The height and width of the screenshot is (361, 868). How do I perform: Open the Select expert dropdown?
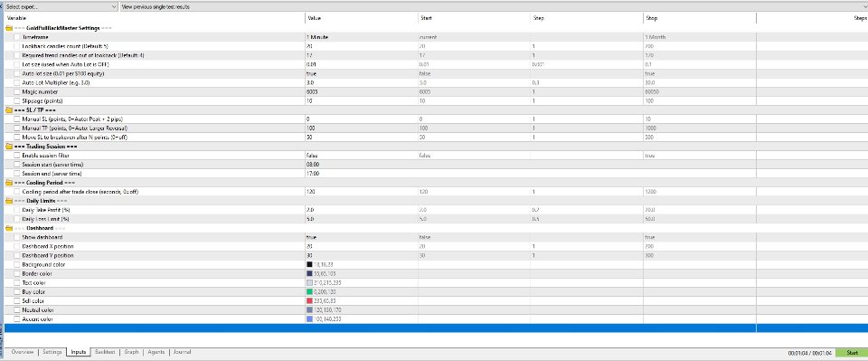61,6
